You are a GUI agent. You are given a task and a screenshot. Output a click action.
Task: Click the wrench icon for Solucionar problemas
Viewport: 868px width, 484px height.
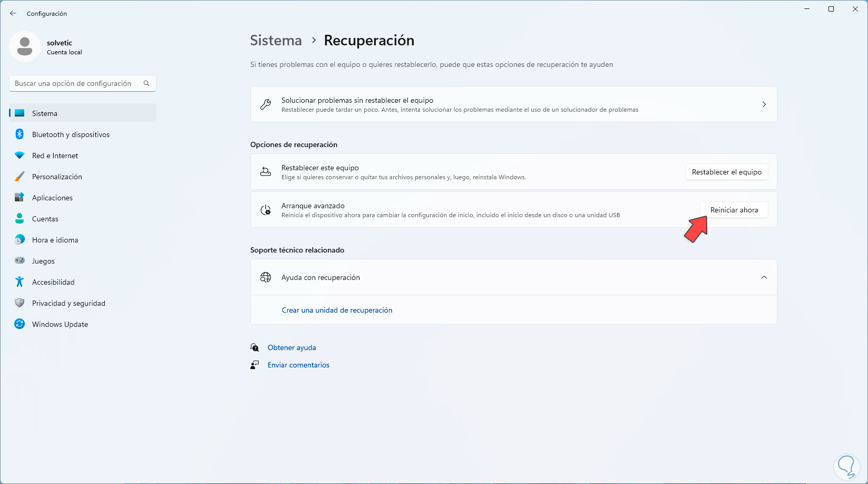(x=266, y=104)
